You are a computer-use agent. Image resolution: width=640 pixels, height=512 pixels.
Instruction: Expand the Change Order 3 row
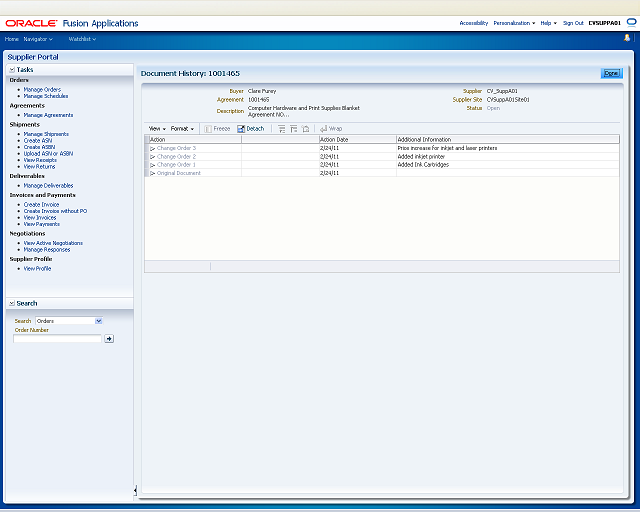click(152, 149)
